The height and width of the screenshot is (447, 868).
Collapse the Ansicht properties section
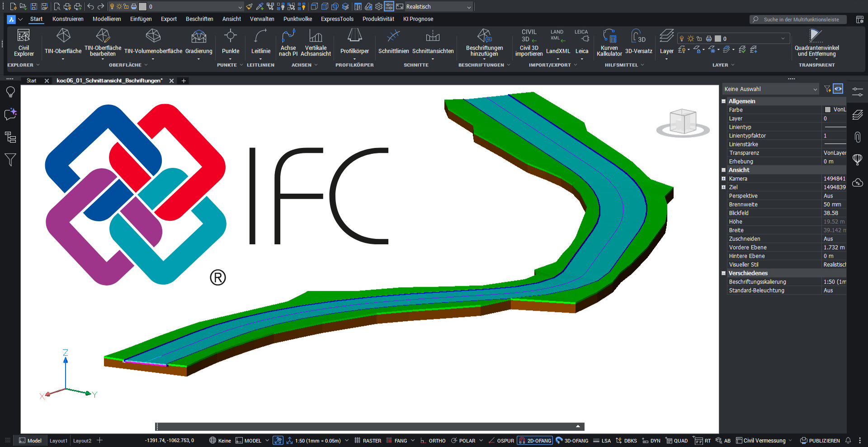[723, 170]
